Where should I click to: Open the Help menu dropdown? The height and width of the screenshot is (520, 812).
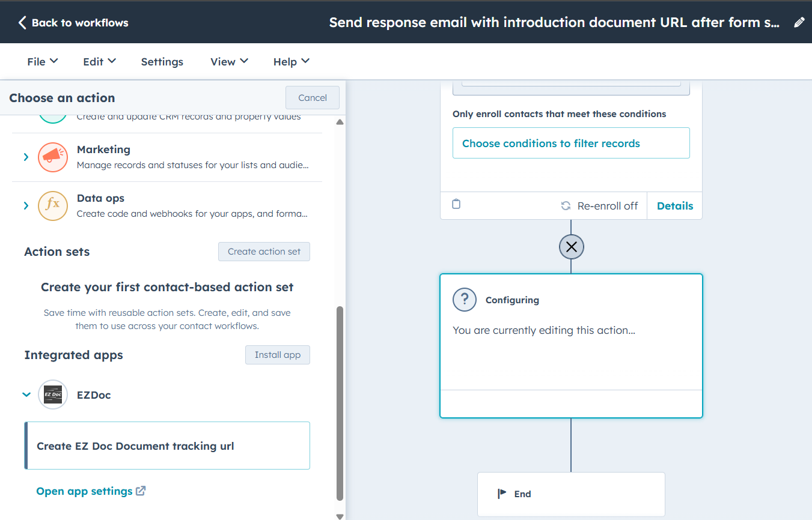[291, 61]
